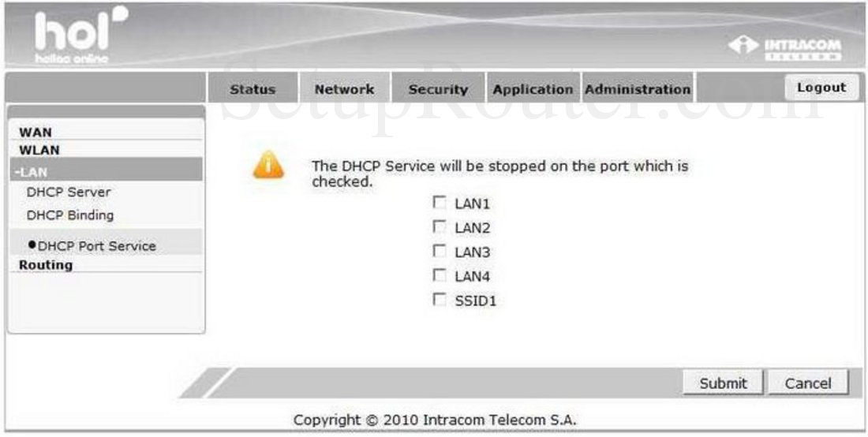Select the SSID1 checkbox

(440, 300)
